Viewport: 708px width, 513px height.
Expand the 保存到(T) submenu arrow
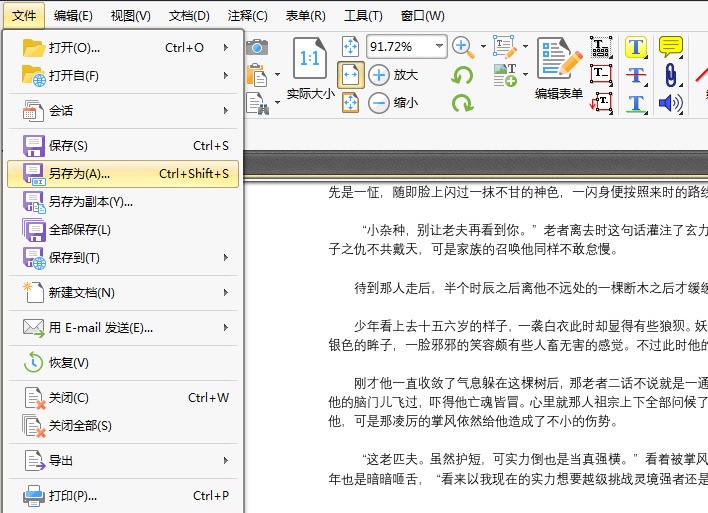(226, 258)
